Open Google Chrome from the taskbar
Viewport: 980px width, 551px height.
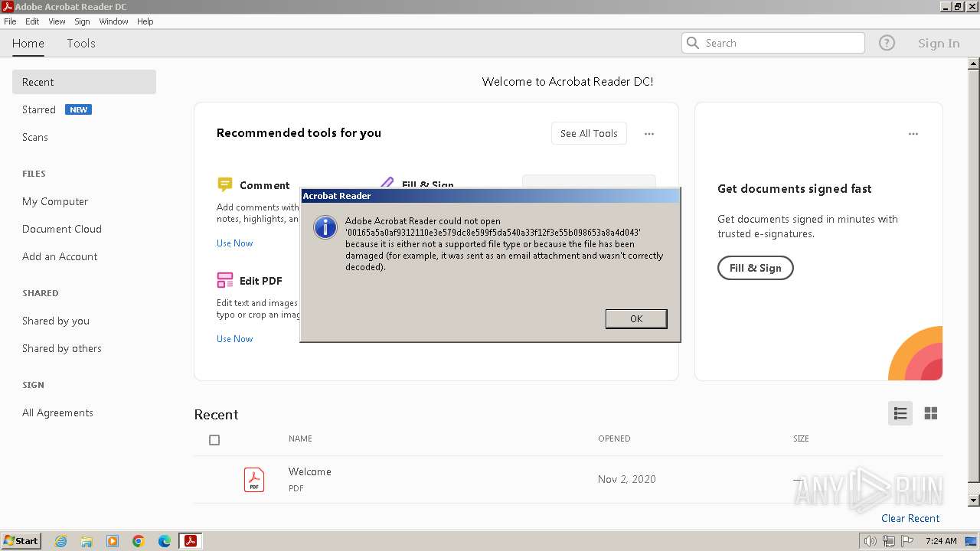(x=139, y=541)
